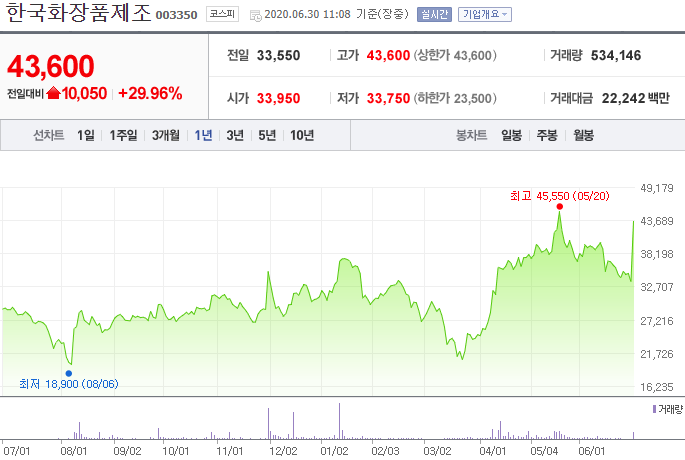Click the 선차트 label
The image size is (685, 460).
(48, 135)
